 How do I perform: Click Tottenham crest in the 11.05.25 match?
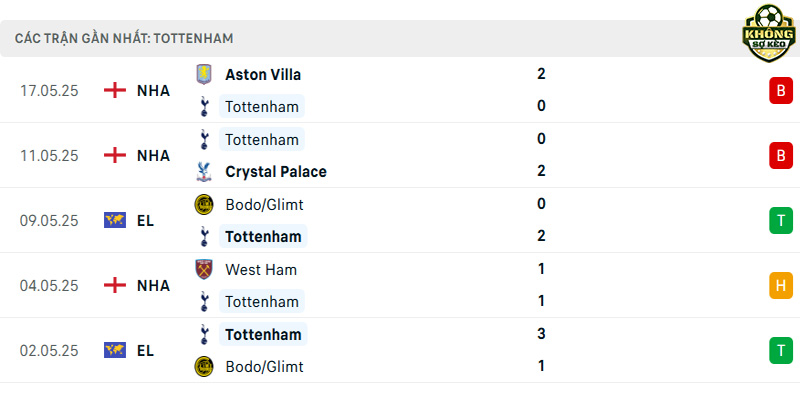[x=204, y=139]
